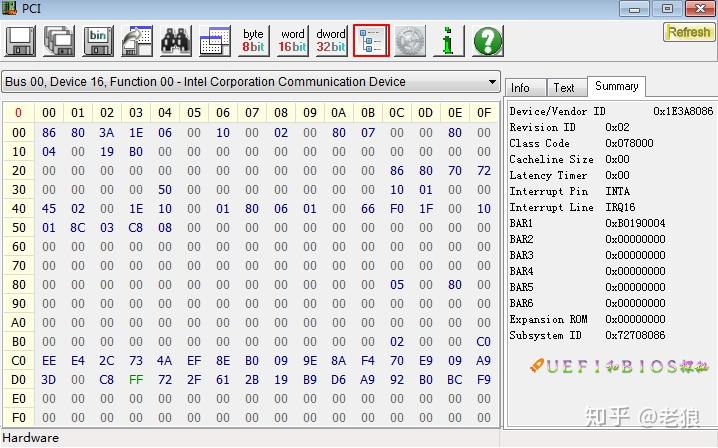Screen dimensions: 718x448
Task: Click the Save floppy disk icon
Action: [20, 41]
